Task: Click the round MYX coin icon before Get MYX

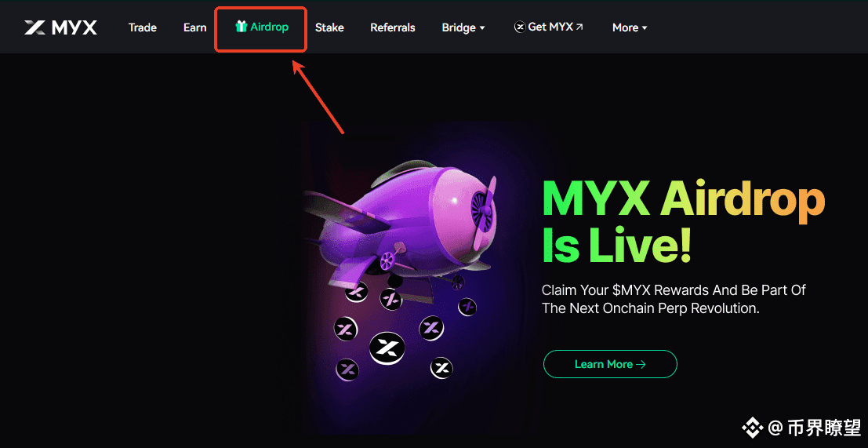Action: tap(519, 27)
